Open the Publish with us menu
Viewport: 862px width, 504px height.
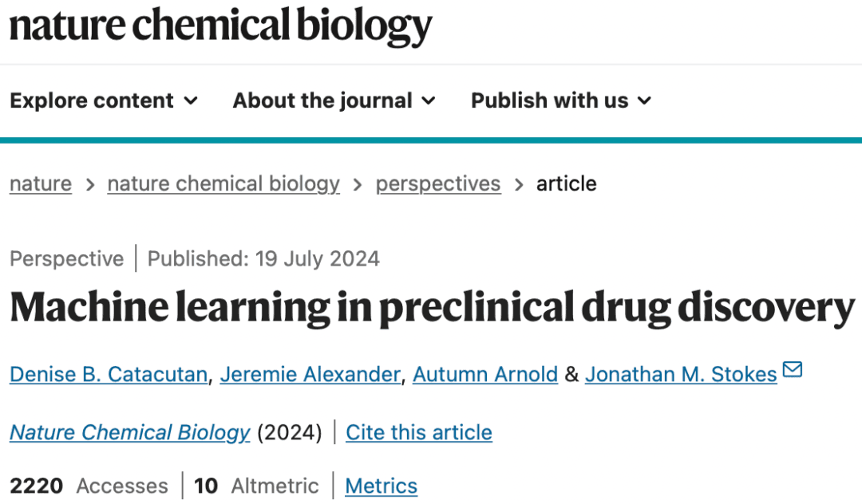click(561, 100)
